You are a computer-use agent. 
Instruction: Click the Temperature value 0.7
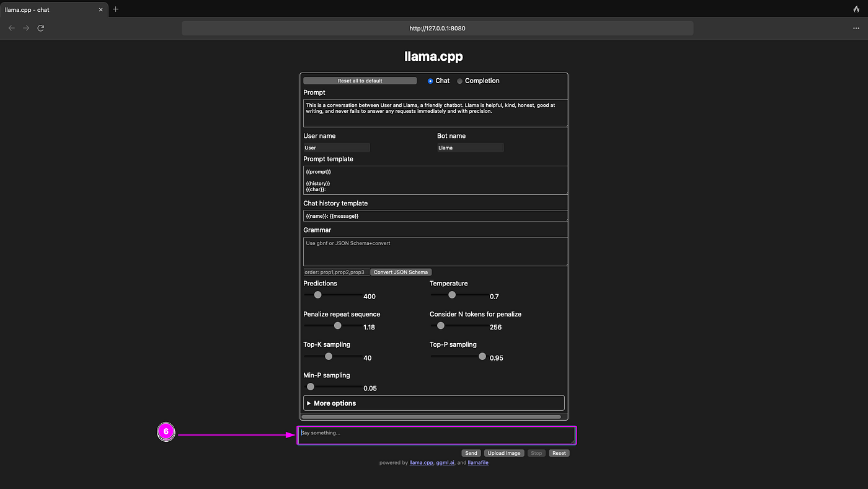click(x=494, y=297)
